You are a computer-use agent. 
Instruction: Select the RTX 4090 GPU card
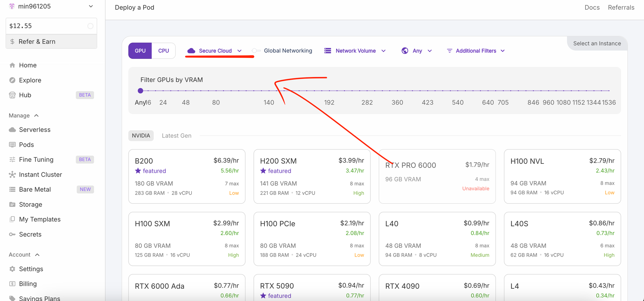[x=437, y=288]
